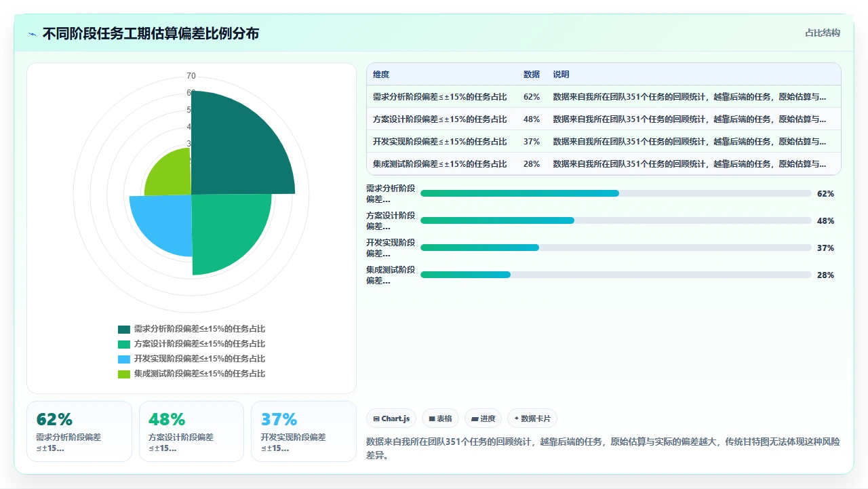Click the 70 axis label on the chart
The image size is (868, 489).
click(x=191, y=76)
